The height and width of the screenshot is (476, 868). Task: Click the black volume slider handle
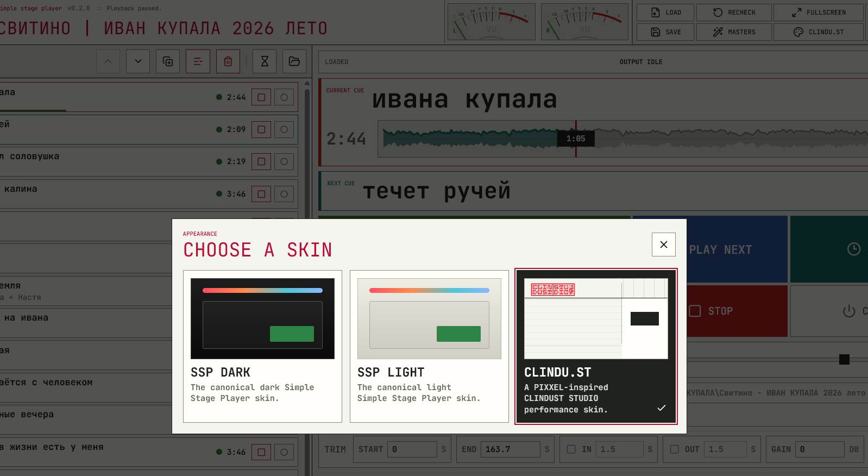point(844,359)
